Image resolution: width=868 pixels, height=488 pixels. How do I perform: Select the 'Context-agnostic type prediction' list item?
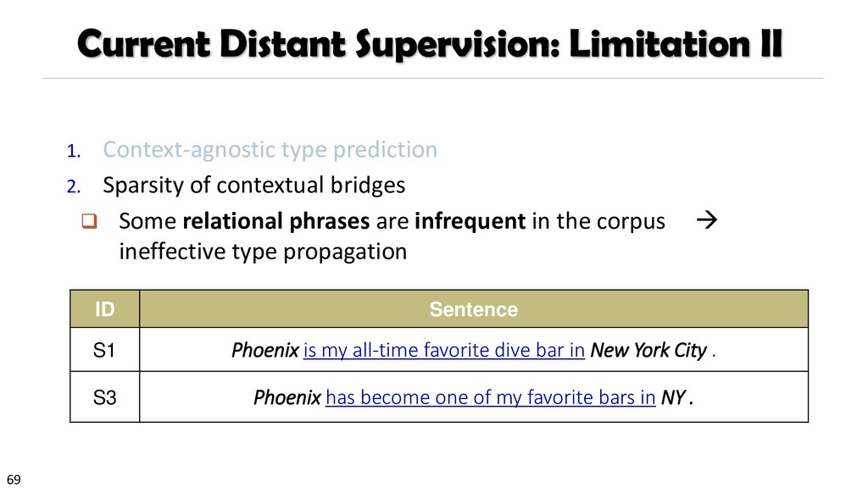click(x=270, y=150)
